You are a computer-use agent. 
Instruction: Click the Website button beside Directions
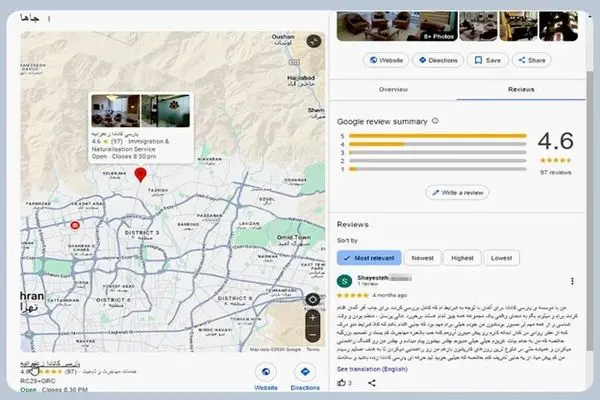point(386,60)
